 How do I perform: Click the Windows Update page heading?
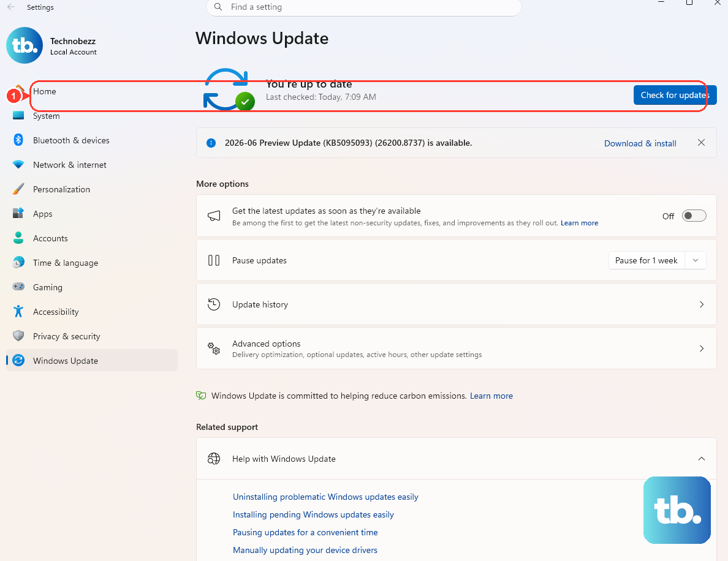pyautogui.click(x=262, y=38)
